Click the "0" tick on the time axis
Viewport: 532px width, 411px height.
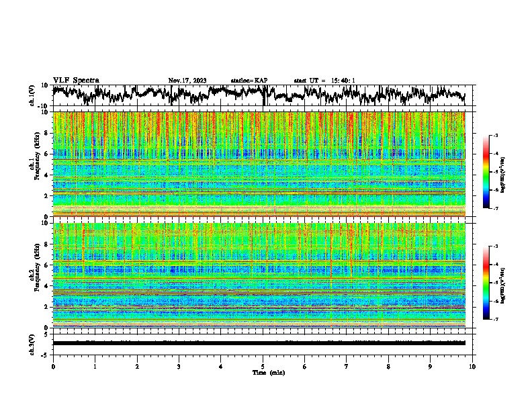53,367
